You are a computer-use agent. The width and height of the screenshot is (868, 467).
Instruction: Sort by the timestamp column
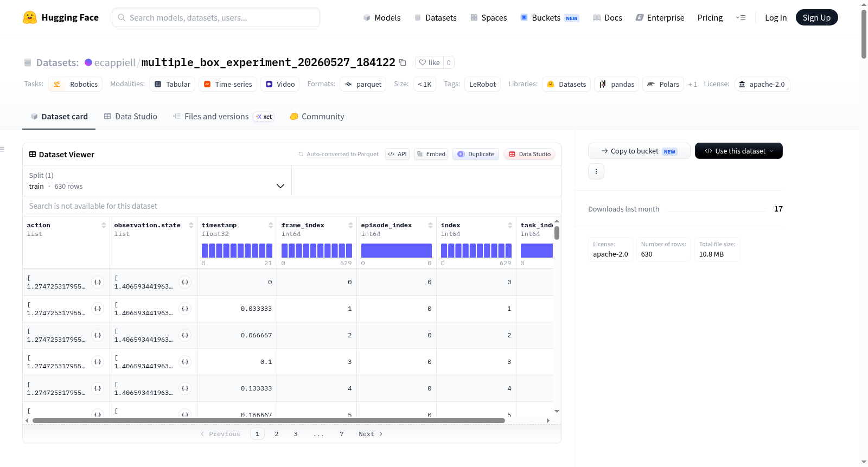(271, 225)
